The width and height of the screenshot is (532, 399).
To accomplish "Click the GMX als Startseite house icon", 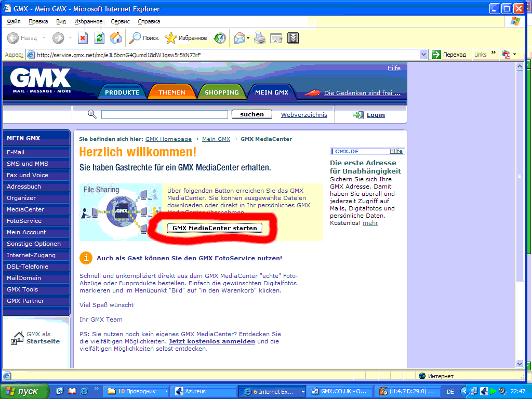I will point(18,338).
